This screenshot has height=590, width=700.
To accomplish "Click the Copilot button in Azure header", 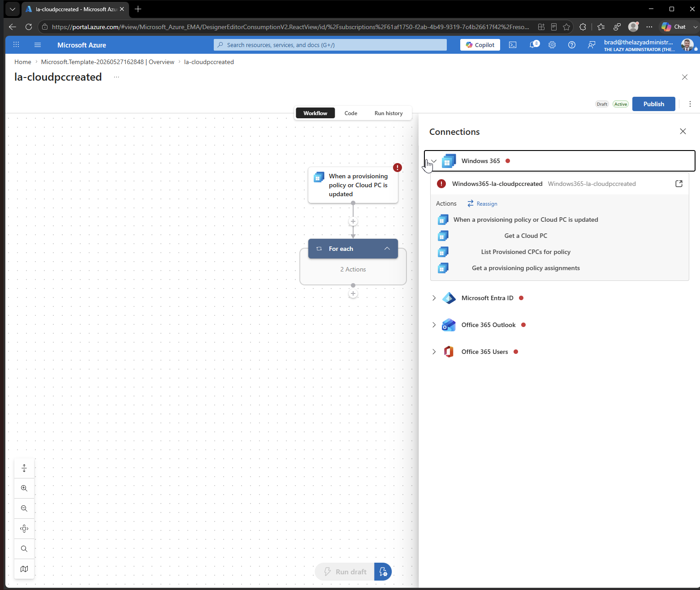I will 480,45.
